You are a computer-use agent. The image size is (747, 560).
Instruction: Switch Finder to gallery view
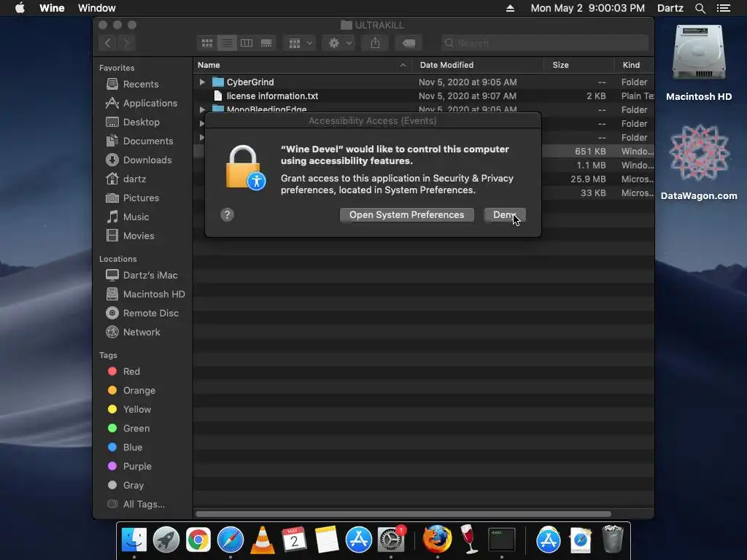pos(266,43)
